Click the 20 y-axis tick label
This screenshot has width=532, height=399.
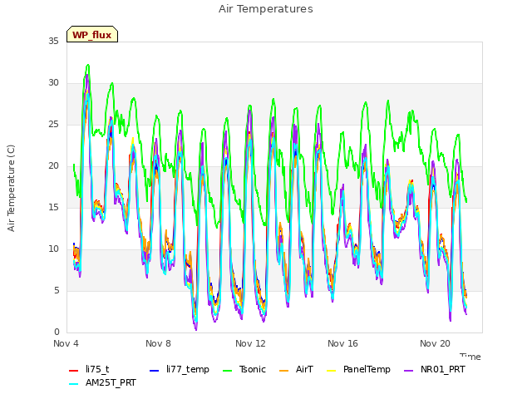point(53,165)
